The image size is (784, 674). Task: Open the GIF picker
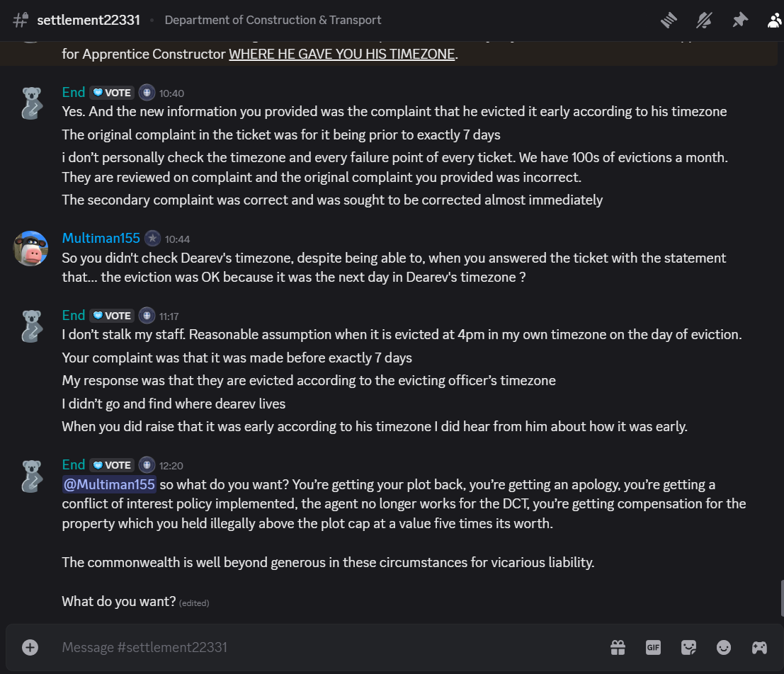click(653, 648)
